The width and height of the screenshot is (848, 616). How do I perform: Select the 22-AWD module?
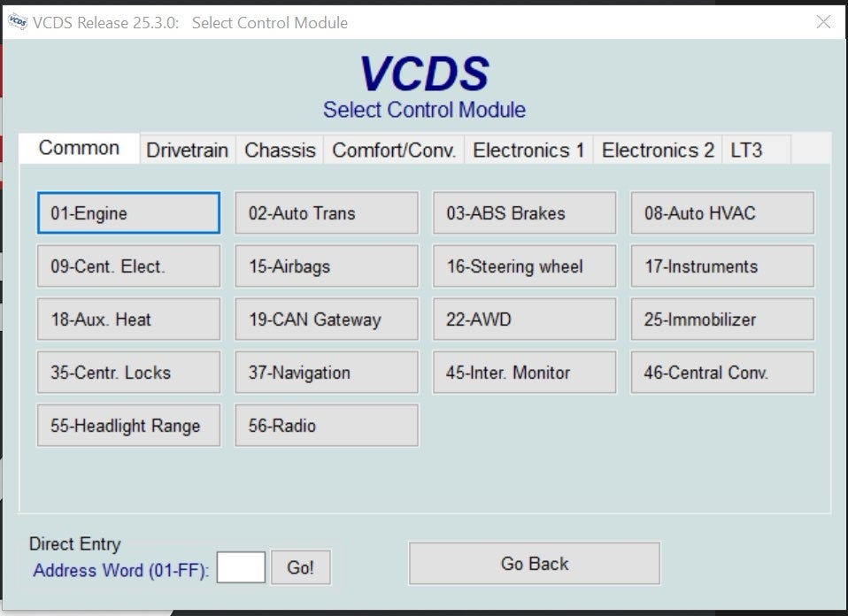(x=525, y=320)
